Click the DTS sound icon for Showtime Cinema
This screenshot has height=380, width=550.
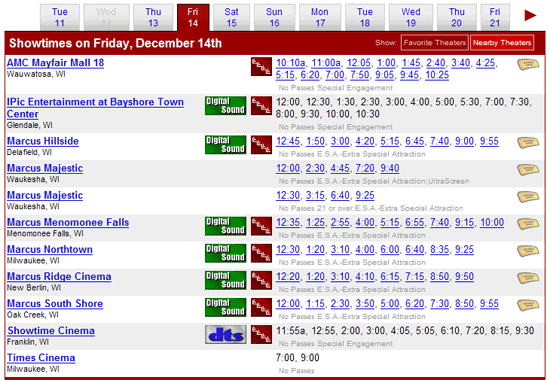coord(226,334)
